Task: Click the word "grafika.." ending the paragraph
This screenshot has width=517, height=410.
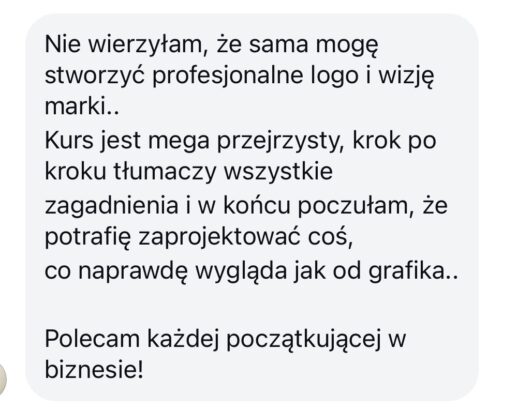Action: 413,273
